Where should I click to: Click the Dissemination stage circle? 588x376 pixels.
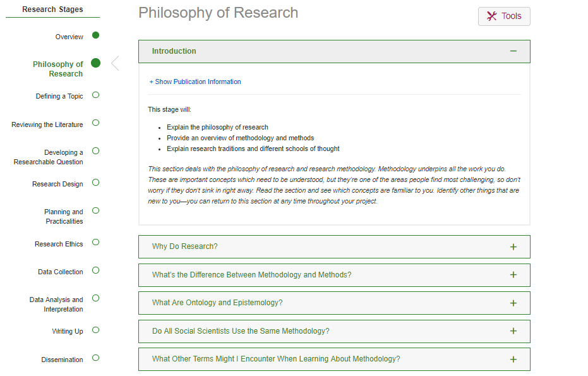96,358
